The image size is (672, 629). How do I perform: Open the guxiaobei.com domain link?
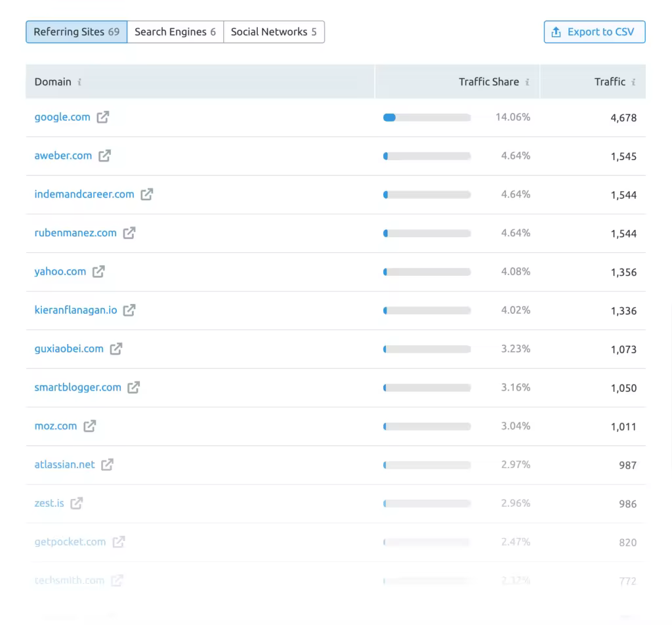tap(68, 349)
